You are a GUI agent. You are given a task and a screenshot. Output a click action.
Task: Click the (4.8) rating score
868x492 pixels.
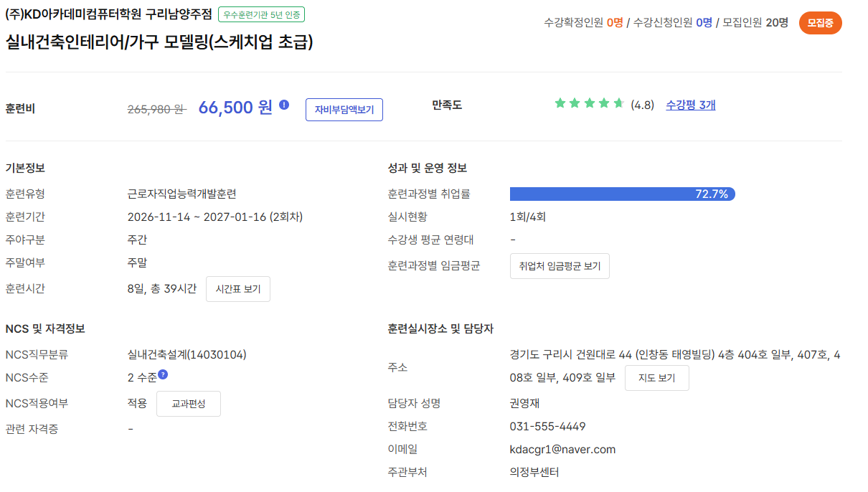point(642,105)
